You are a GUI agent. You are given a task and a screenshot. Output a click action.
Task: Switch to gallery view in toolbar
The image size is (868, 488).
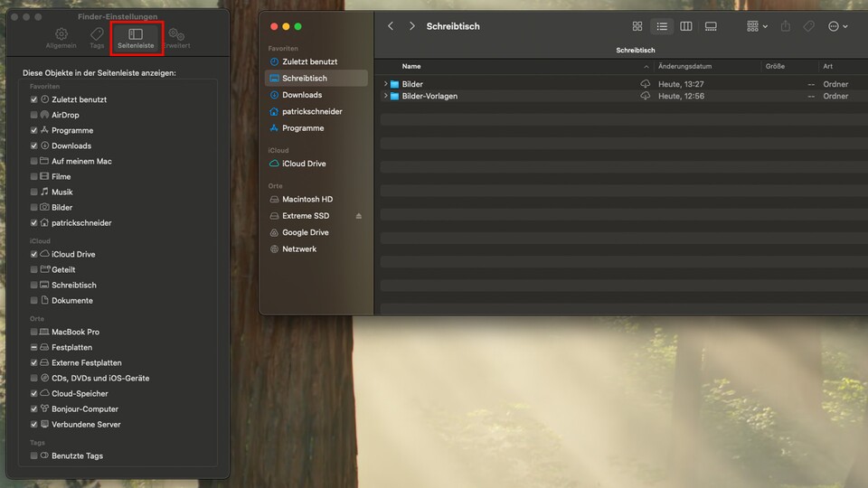711,27
